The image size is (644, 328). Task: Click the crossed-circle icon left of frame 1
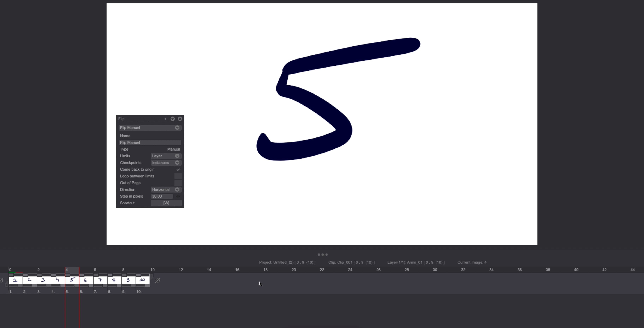pyautogui.click(x=2, y=280)
